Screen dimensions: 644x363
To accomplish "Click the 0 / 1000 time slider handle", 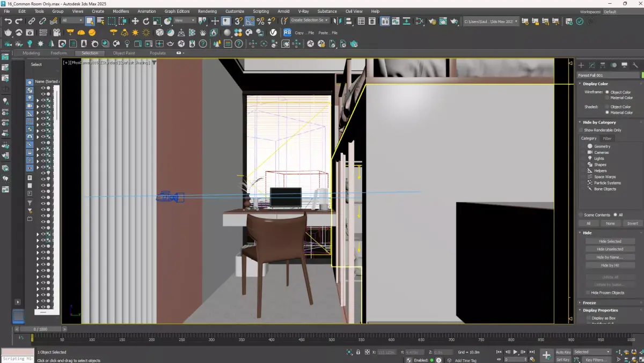I will click(x=40, y=329).
